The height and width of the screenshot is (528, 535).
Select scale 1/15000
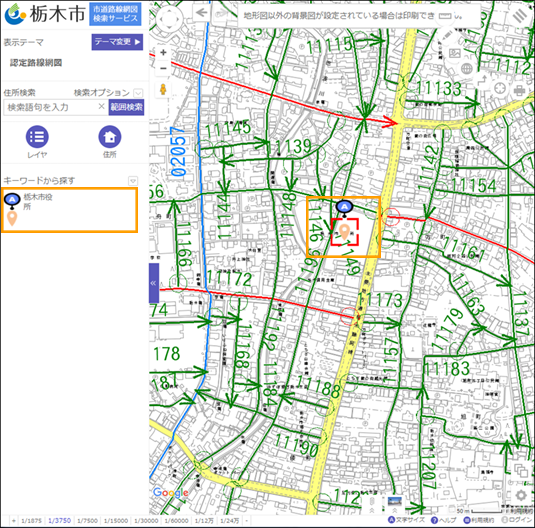(x=116, y=521)
